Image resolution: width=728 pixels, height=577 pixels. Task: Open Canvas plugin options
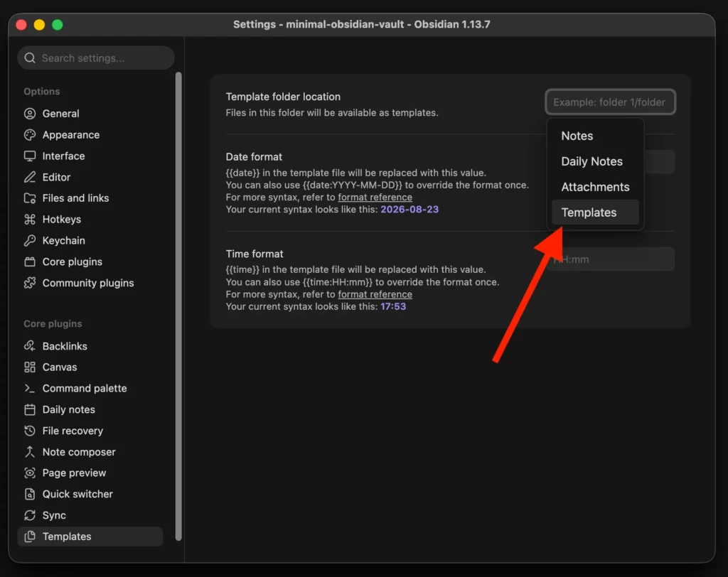[90, 367]
